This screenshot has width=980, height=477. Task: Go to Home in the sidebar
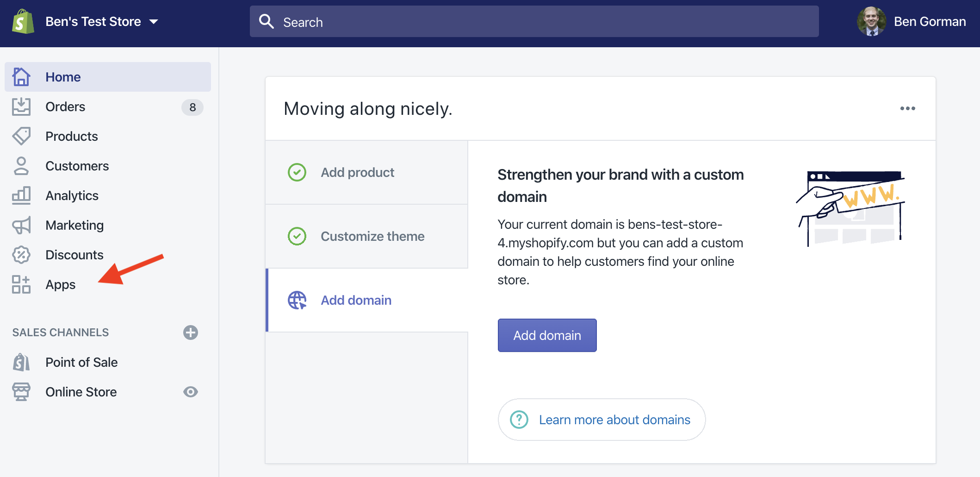[63, 77]
